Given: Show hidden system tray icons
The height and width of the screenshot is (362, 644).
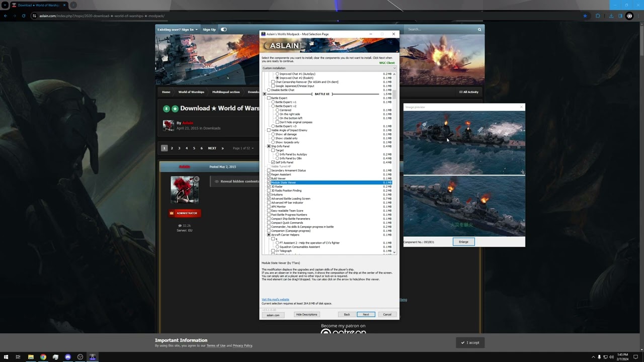Looking at the screenshot, I should pos(593,357).
